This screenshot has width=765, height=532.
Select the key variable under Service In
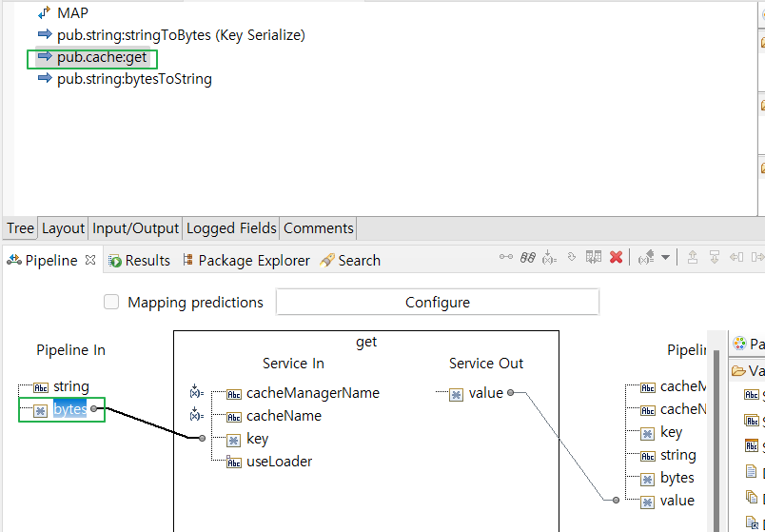point(257,439)
